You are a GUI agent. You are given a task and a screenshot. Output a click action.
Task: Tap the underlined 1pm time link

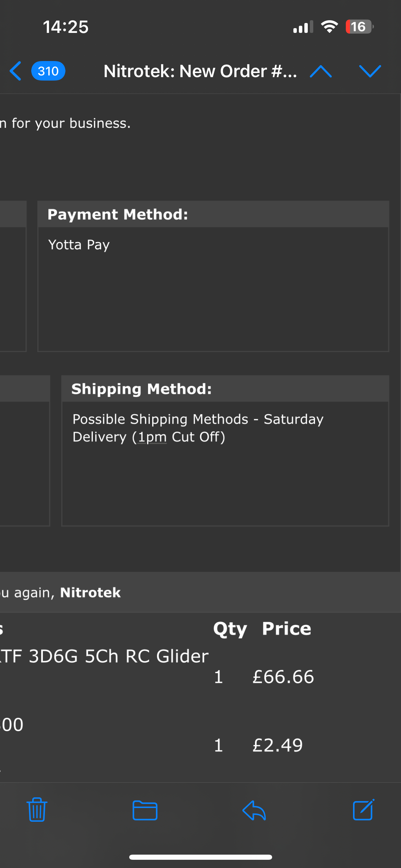152,437
